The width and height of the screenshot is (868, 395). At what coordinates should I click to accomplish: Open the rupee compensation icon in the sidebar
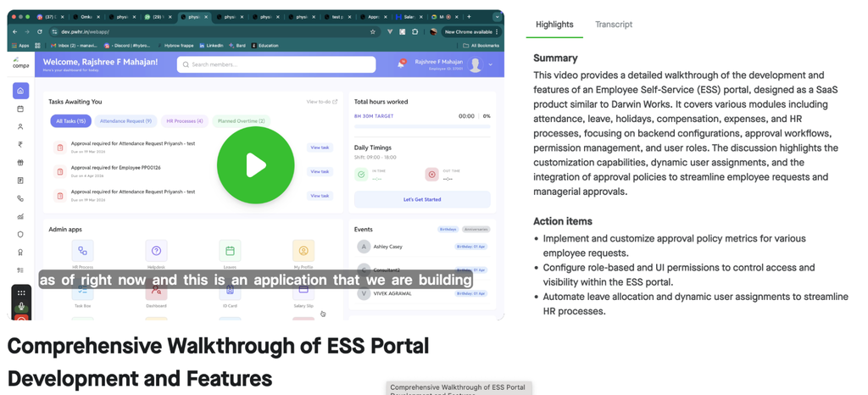click(20, 144)
